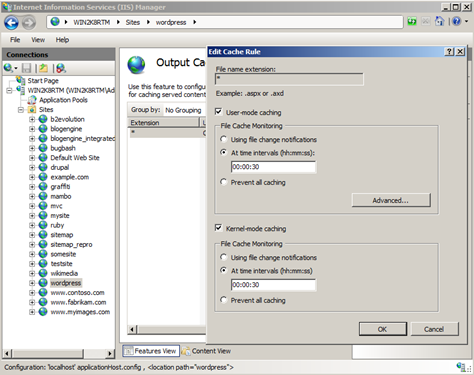Click the wordpress site globe icon
This screenshot has width=474, height=375.
click(43, 283)
